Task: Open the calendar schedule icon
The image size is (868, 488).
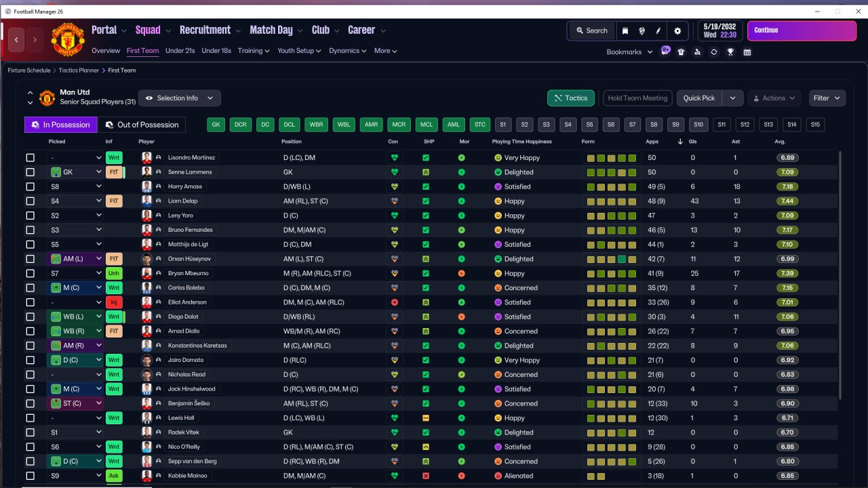Action: click(747, 52)
